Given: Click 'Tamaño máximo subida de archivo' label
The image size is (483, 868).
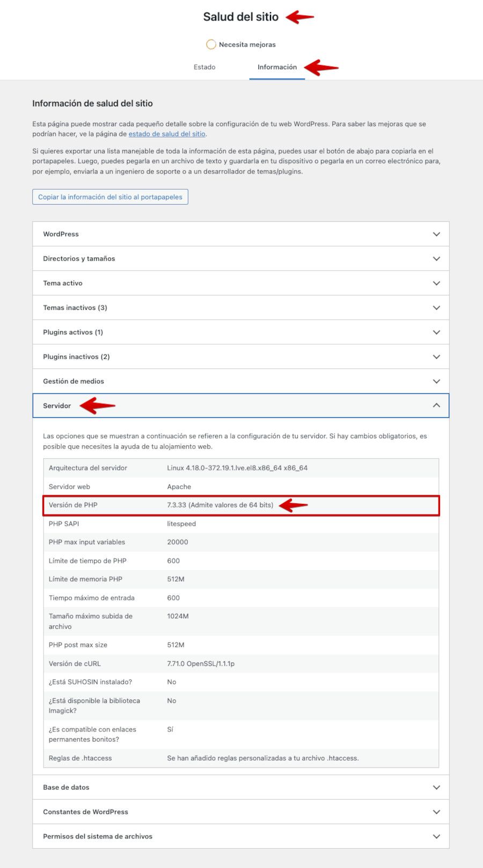Looking at the screenshot, I should point(91,621).
